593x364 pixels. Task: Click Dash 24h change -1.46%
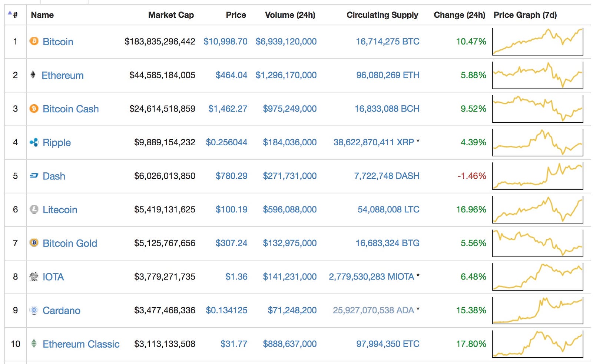pyautogui.click(x=471, y=176)
